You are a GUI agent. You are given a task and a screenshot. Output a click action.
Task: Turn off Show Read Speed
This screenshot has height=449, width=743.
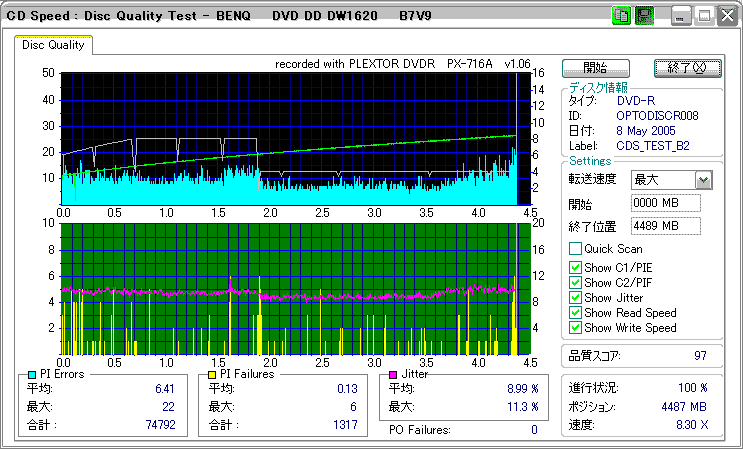pyautogui.click(x=575, y=313)
